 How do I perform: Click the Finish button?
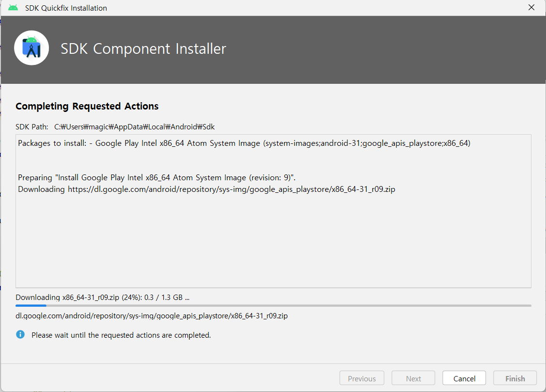pyautogui.click(x=515, y=378)
